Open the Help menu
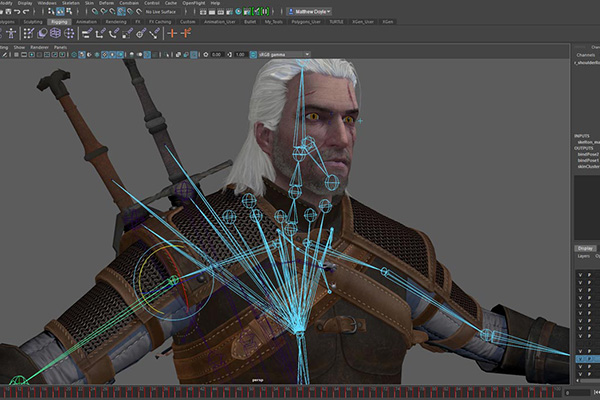The width and height of the screenshot is (600, 400). [215, 3]
